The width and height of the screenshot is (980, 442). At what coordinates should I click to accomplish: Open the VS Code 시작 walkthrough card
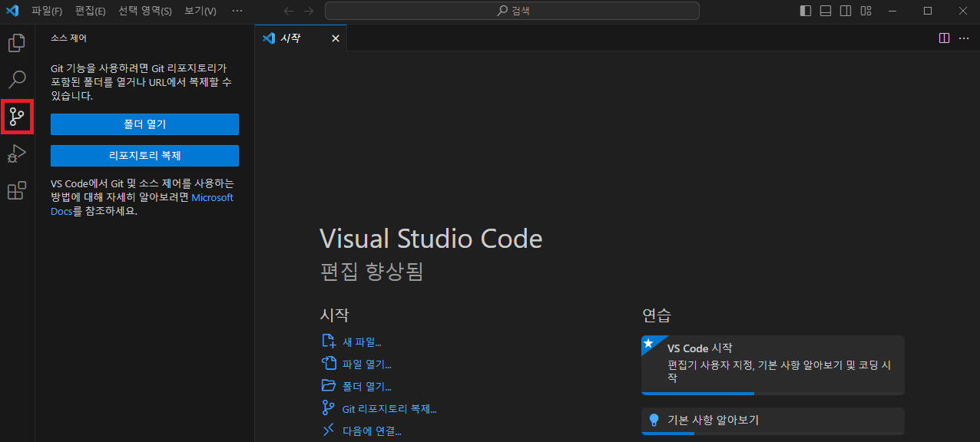tap(773, 365)
